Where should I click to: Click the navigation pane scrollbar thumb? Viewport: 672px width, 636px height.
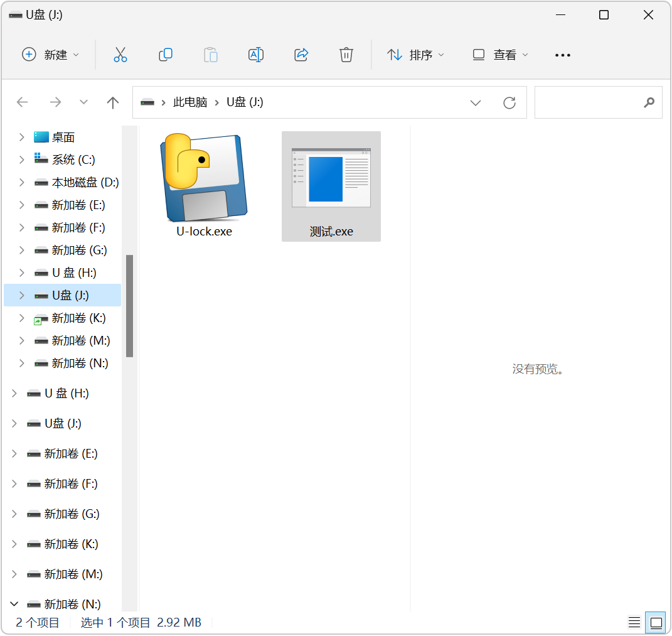pyautogui.click(x=129, y=306)
